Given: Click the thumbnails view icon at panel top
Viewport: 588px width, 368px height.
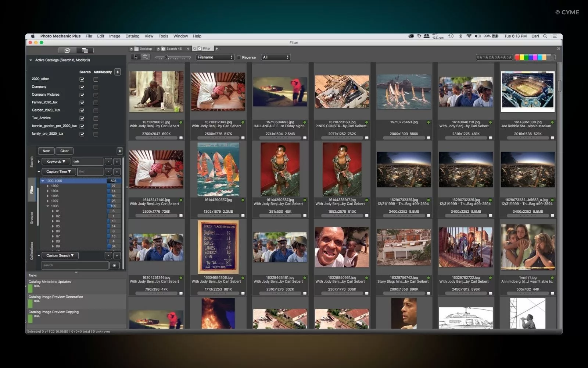Looking at the screenshot, I should coord(67,50).
